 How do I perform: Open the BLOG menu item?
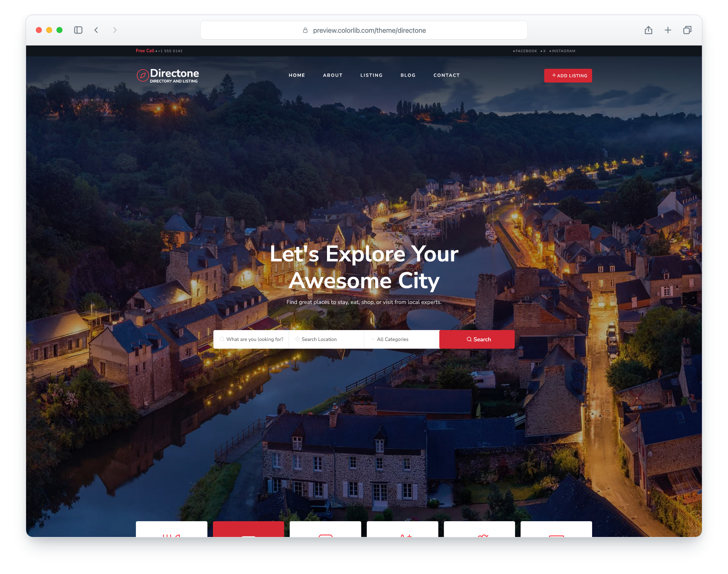click(408, 75)
